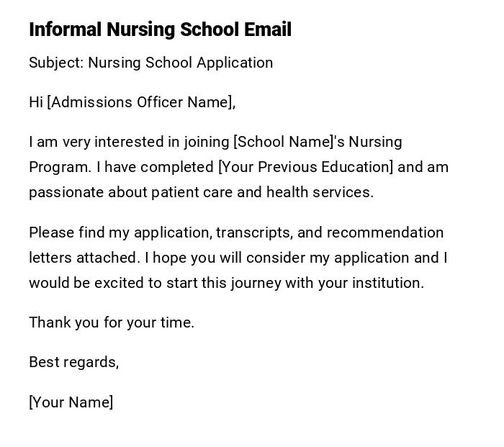Click the [Your Previous Education] placeholder

tap(305, 167)
